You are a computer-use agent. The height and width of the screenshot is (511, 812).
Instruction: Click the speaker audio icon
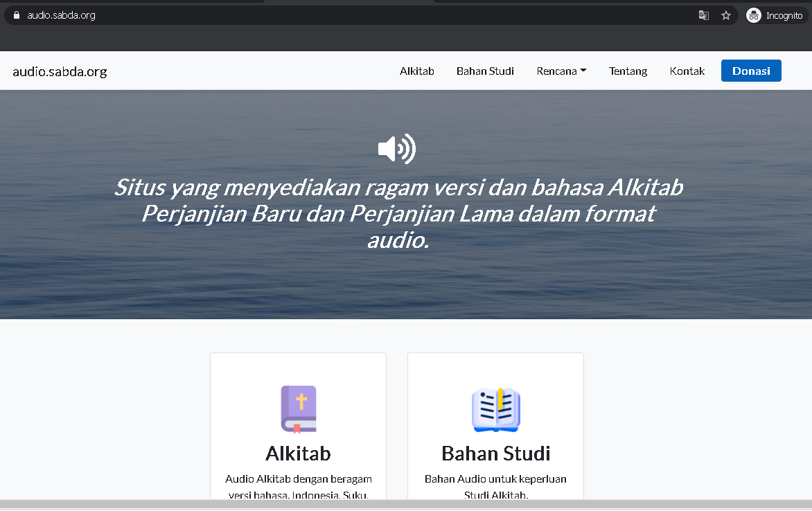[397, 149]
